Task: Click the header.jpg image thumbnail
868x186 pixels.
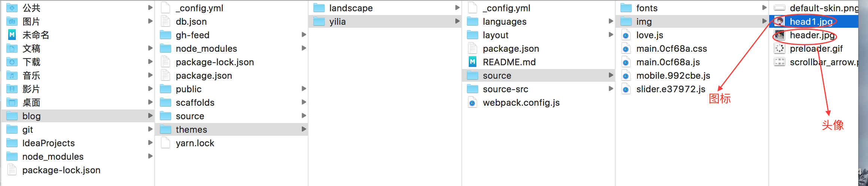Action: pos(780,35)
